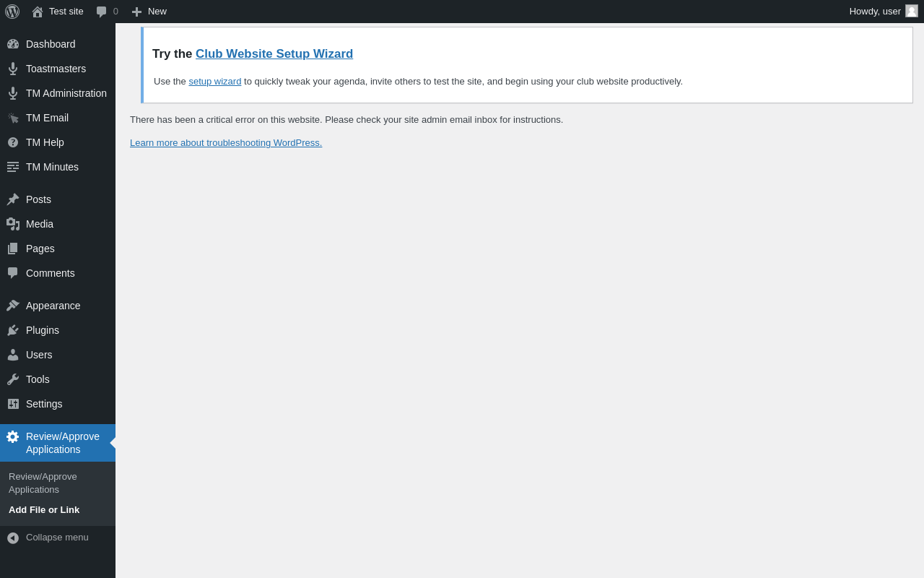The width and height of the screenshot is (924, 578).
Task: Open the Media menu label
Action: tap(40, 224)
